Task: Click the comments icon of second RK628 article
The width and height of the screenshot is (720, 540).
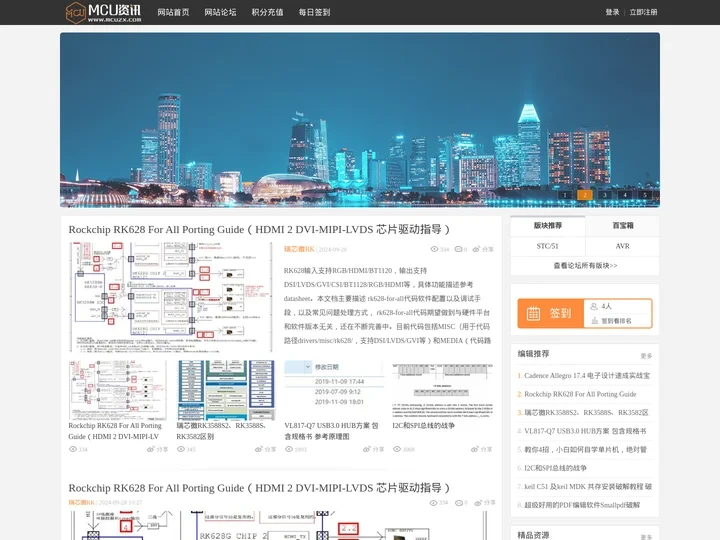Action: pyautogui.click(x=459, y=503)
